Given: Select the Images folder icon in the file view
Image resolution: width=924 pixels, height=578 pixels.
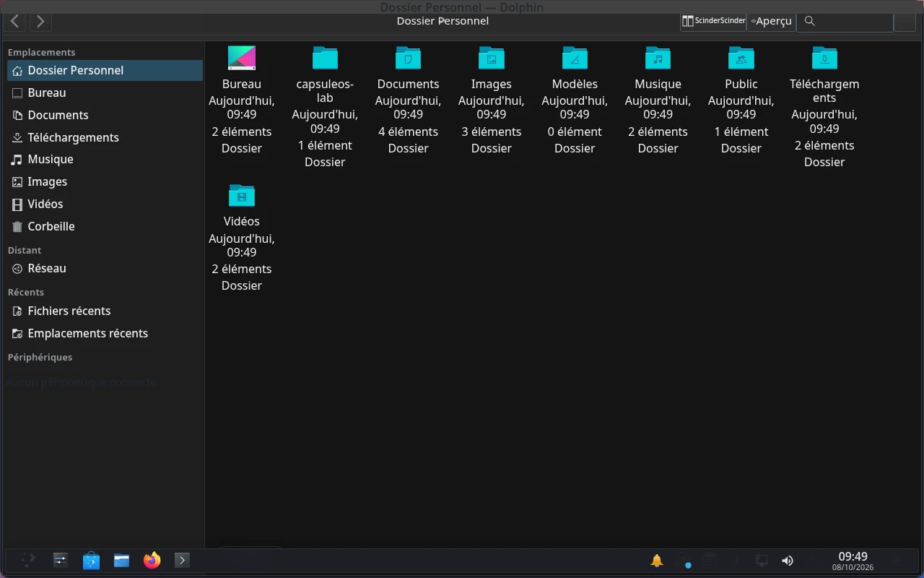Looking at the screenshot, I should [x=492, y=58].
